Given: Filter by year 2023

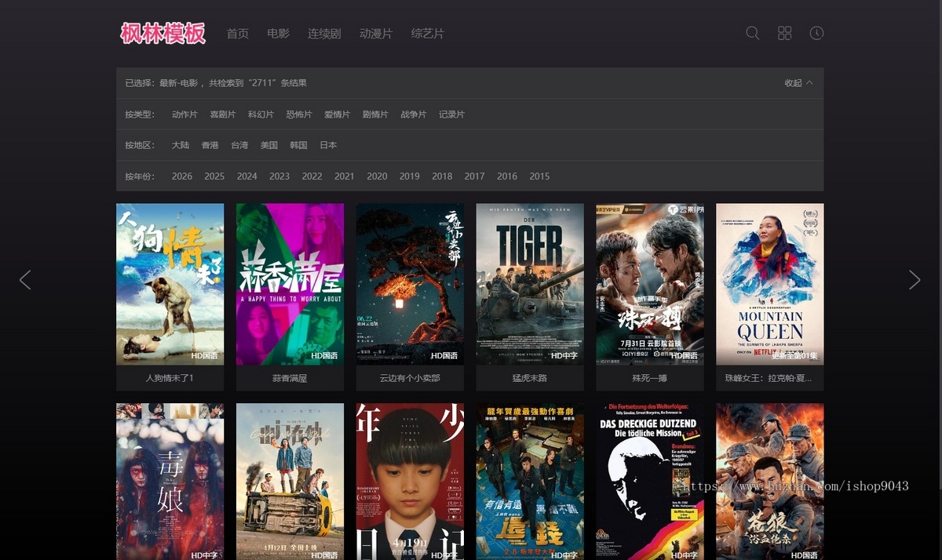Looking at the screenshot, I should tap(279, 176).
